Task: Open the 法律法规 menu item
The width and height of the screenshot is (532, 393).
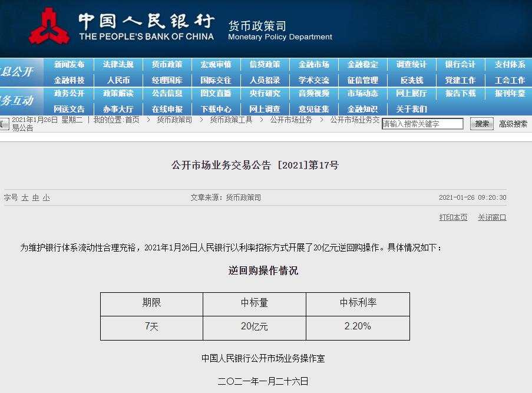Action: click(118, 64)
